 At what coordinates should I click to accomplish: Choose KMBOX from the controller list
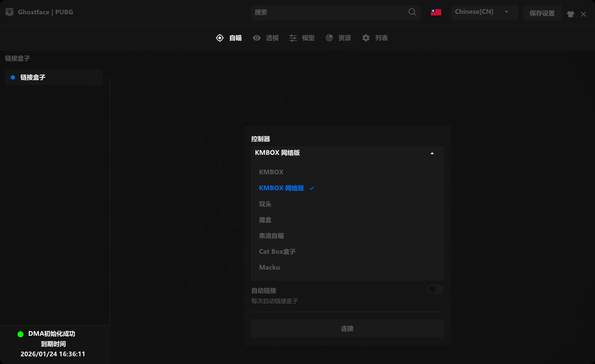click(x=271, y=172)
